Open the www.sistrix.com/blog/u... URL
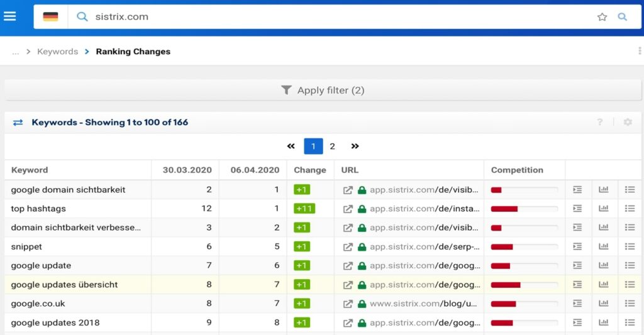644x335 pixels. coord(423,304)
